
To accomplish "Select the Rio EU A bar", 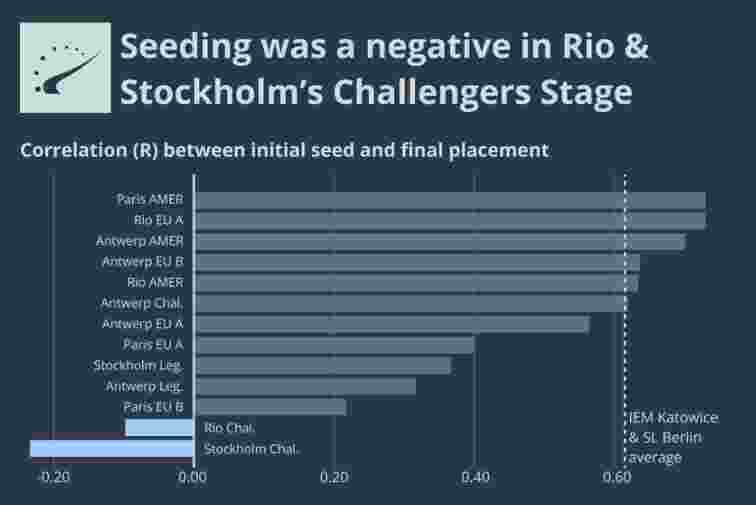I will coord(449,220).
